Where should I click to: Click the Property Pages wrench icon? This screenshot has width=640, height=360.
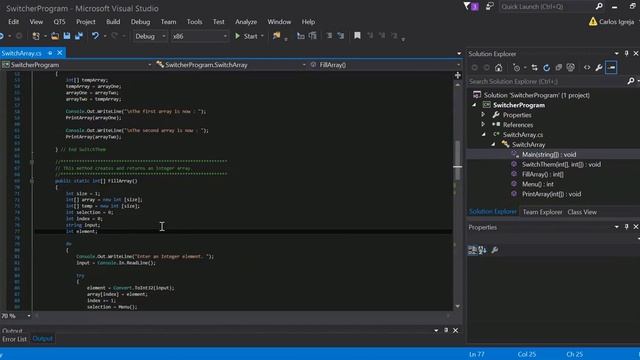[495, 250]
